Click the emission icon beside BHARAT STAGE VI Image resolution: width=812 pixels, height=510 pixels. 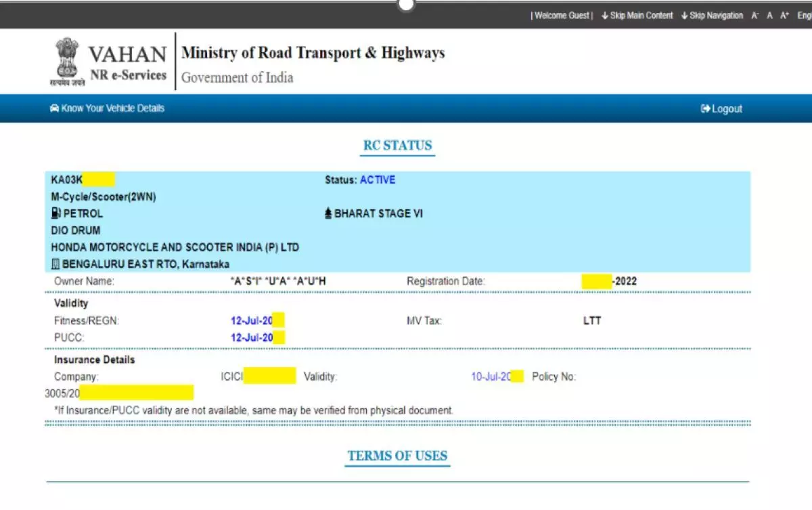328,213
